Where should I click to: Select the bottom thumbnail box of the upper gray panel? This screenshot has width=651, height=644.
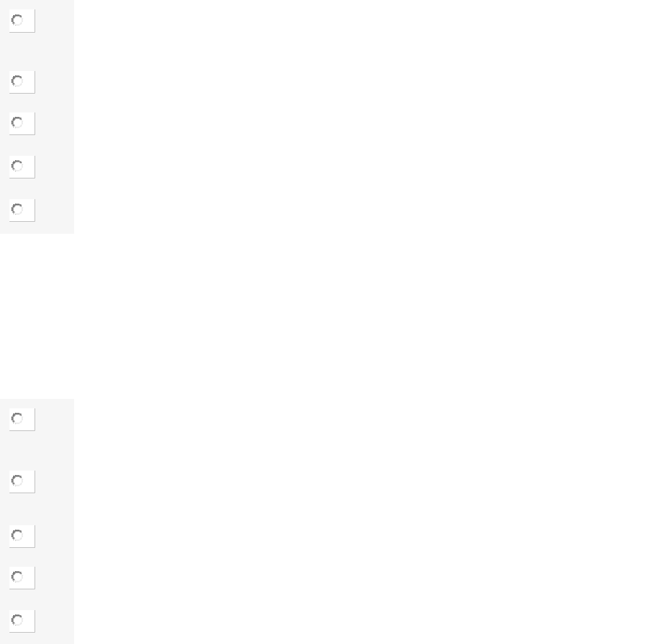point(22,210)
